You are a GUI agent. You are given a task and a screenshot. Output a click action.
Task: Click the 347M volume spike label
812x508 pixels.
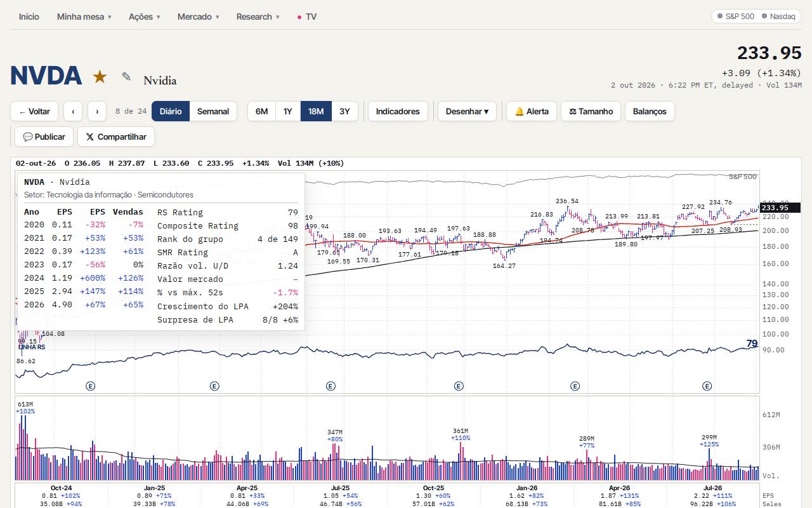click(x=335, y=432)
